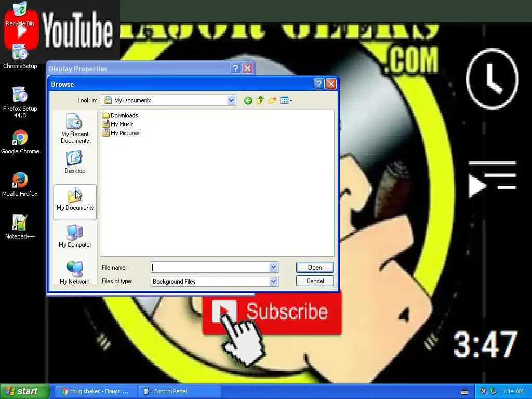Close the Display Properties window
Screen dimensions: 532x399
click(x=248, y=69)
